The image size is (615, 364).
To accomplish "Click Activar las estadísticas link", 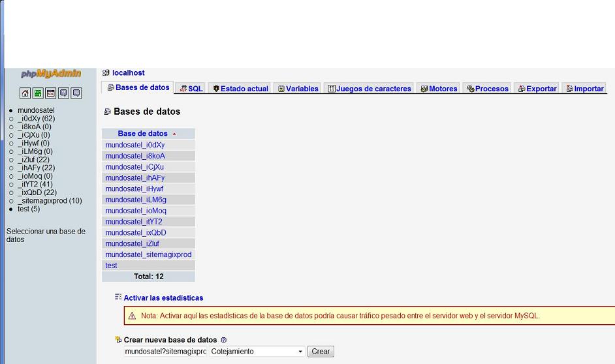I will tap(164, 297).
